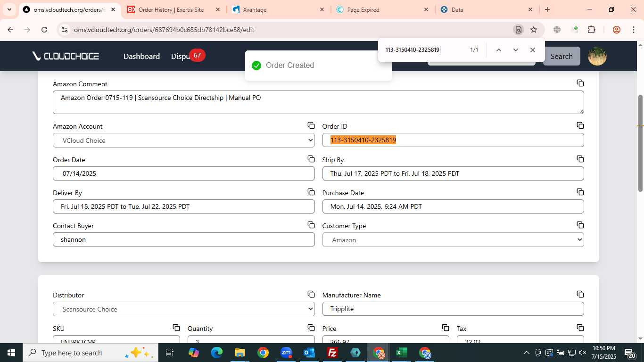Copy the Distributor value
This screenshot has height=362, width=644.
(311, 295)
